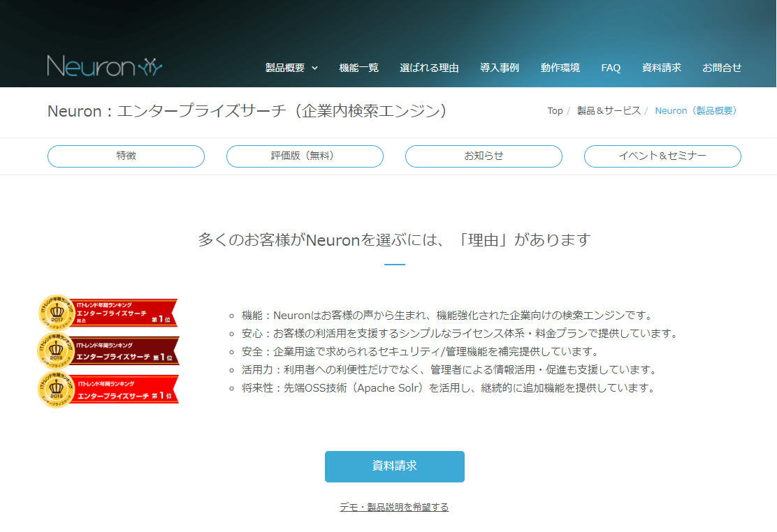This screenshot has height=532, width=777.
Task: Click the 2018 エンタープライズサーチ第1位 badge
Action: click(x=108, y=350)
